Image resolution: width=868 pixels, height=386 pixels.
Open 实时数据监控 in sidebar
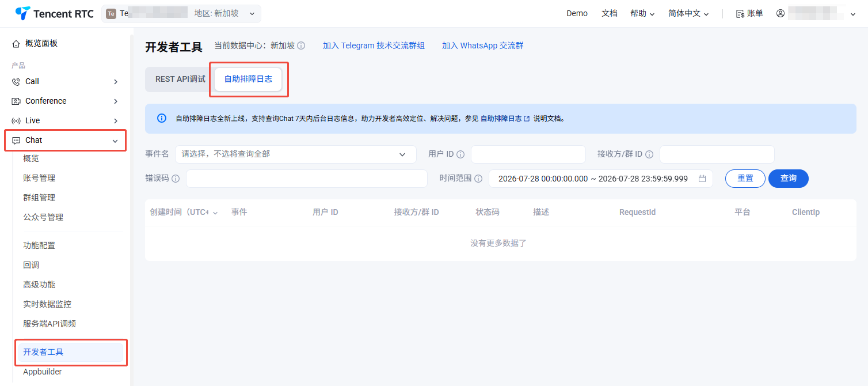coord(47,304)
